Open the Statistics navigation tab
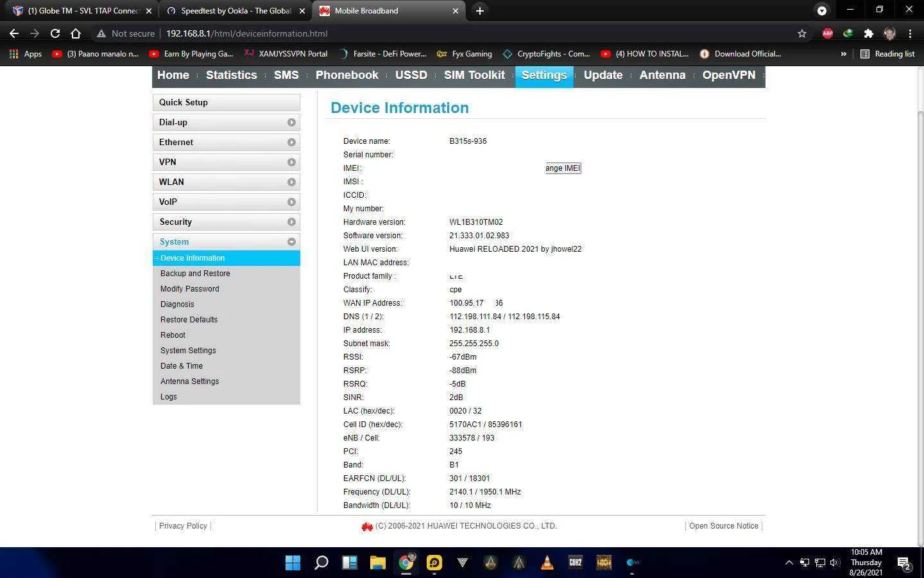Screen dimensions: 924x578 pyautogui.click(x=231, y=75)
